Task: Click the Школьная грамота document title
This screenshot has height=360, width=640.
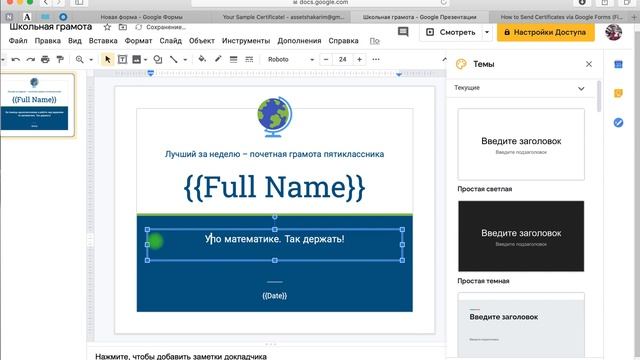Action: point(51,27)
